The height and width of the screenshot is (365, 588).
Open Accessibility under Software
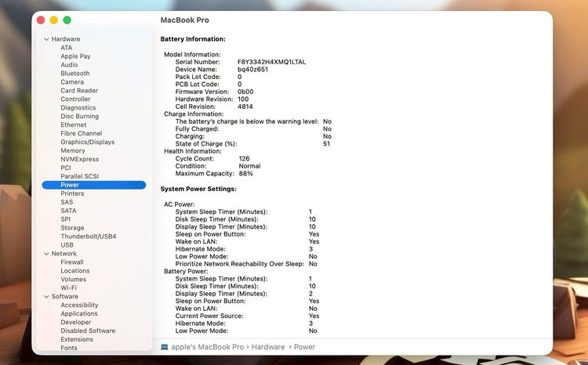click(79, 305)
